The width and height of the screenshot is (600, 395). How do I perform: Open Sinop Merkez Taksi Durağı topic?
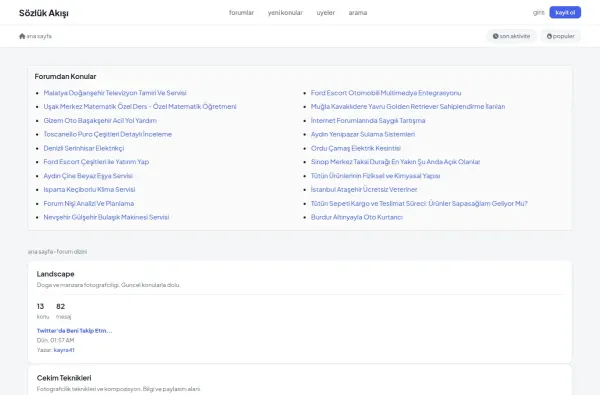tap(395, 162)
